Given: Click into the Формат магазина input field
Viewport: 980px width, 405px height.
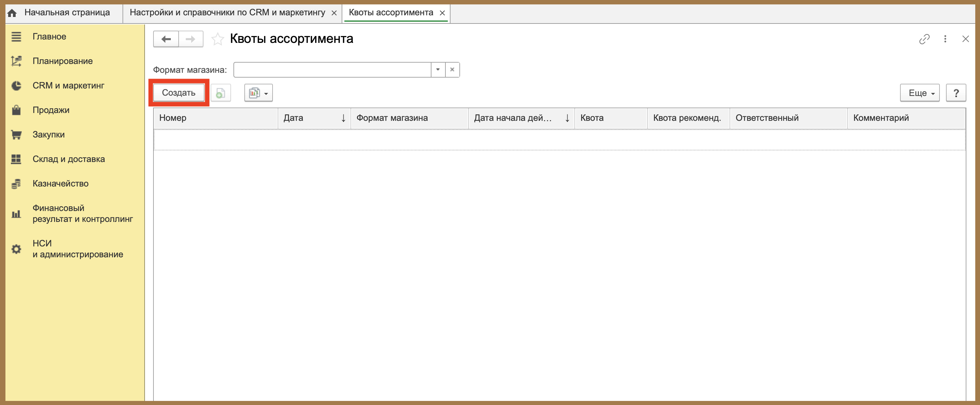Looking at the screenshot, I should 332,70.
